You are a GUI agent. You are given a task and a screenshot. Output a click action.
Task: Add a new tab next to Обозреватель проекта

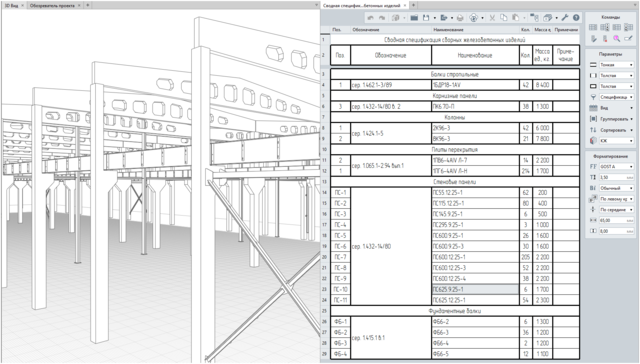(x=88, y=5)
